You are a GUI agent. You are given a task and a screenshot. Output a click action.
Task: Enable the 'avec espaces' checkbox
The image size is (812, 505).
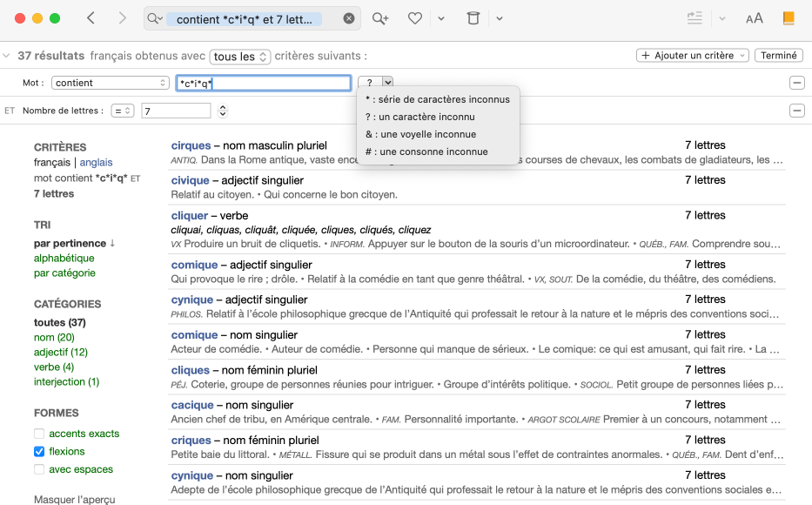(38, 469)
